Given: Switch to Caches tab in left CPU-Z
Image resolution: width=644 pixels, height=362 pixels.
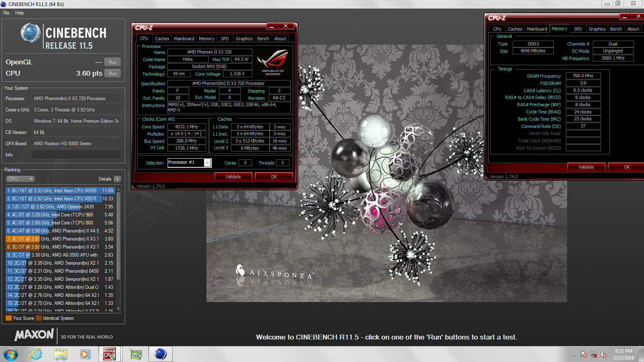Looking at the screenshot, I should [162, 39].
